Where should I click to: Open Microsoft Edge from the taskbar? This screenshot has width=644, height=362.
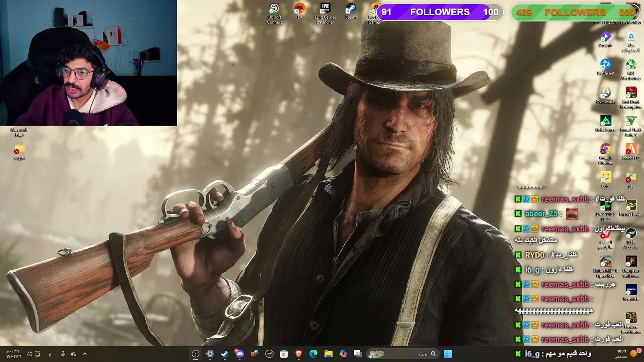(313, 354)
